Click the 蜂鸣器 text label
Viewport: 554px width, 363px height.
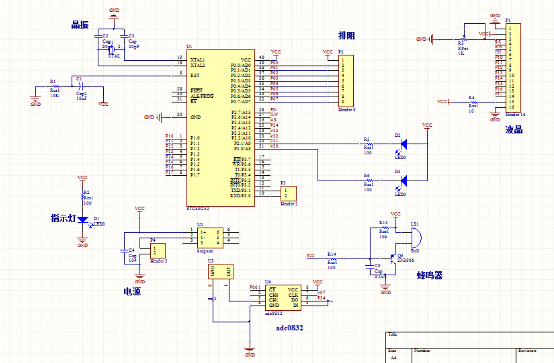pos(429,275)
